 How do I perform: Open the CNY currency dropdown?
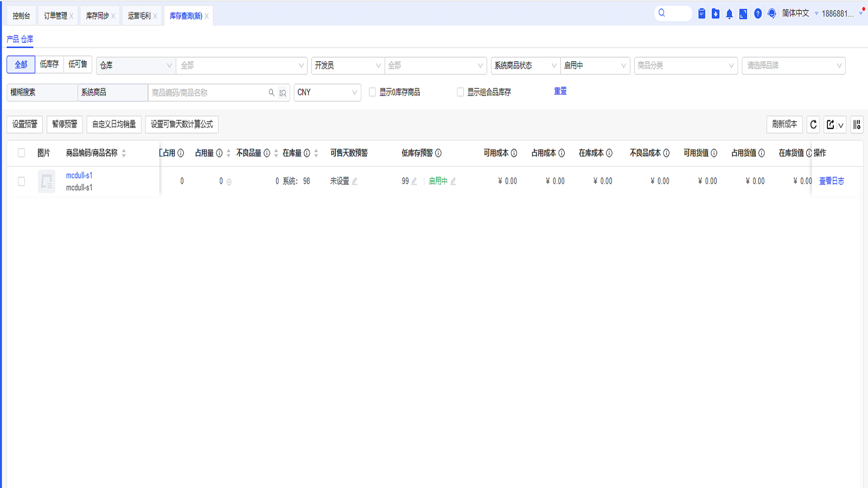tap(328, 93)
